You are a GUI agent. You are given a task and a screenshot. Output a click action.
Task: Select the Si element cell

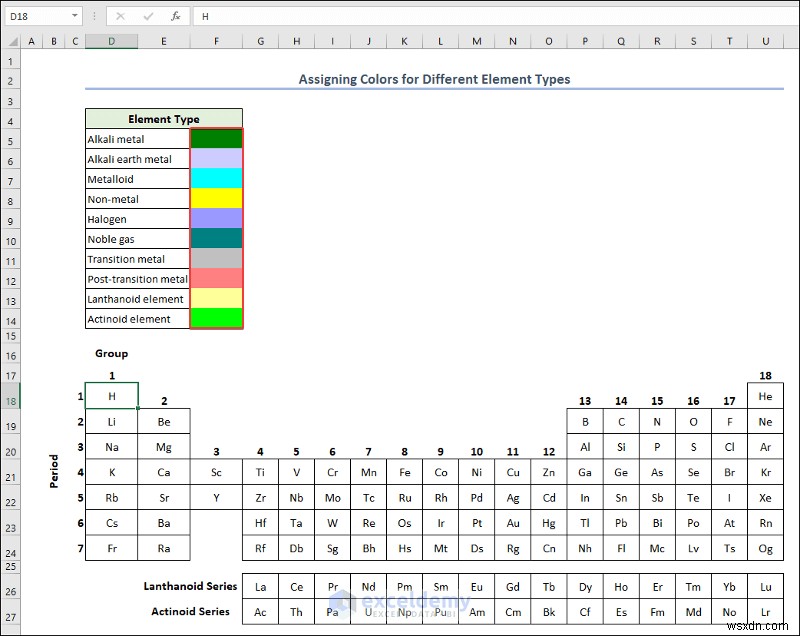[621, 447]
